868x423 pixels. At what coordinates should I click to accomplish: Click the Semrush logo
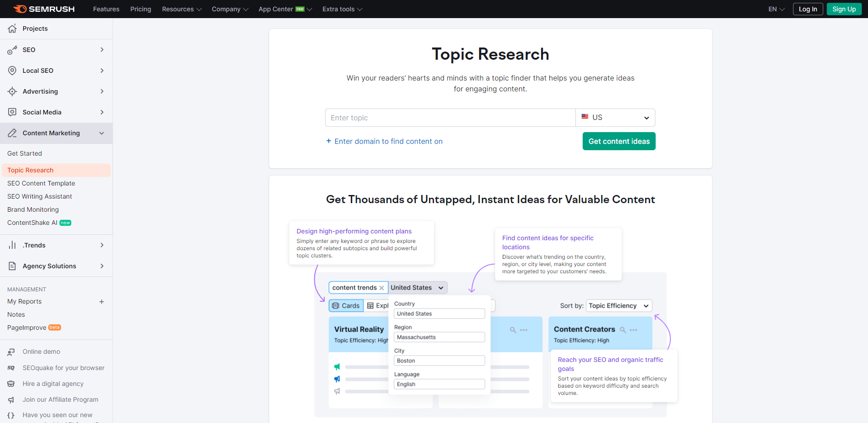tap(44, 9)
